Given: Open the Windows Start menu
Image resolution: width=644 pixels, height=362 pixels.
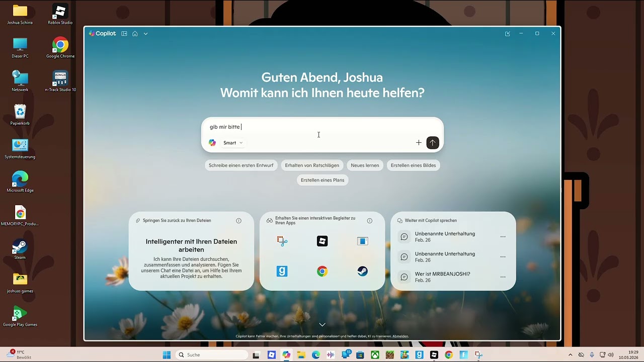Looking at the screenshot, I should click(x=167, y=355).
